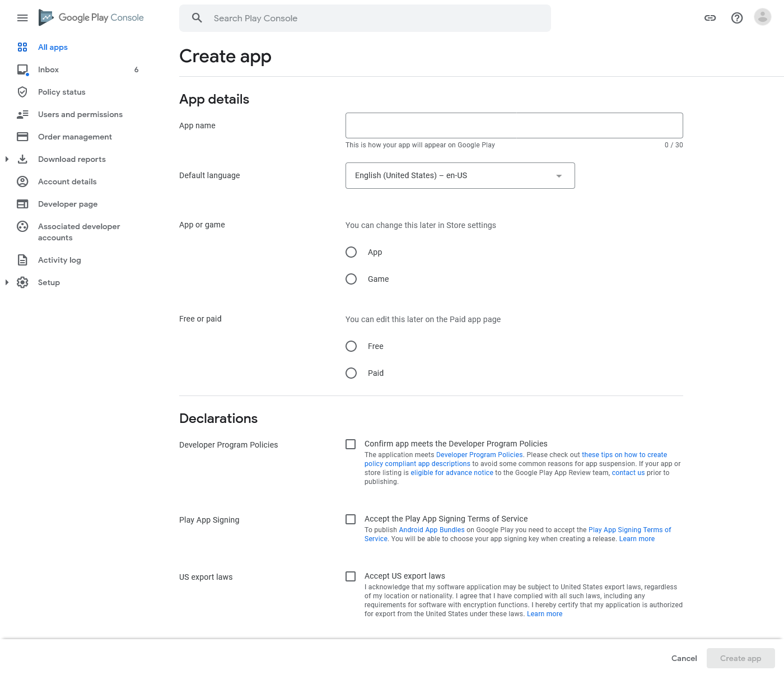Click the contact us link
This screenshot has width=784, height=675.
tap(628, 473)
